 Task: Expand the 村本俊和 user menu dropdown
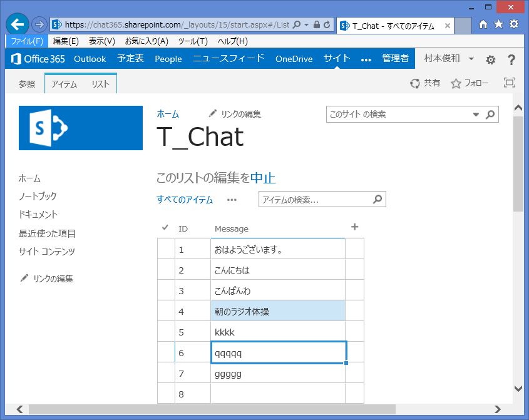tap(471, 59)
